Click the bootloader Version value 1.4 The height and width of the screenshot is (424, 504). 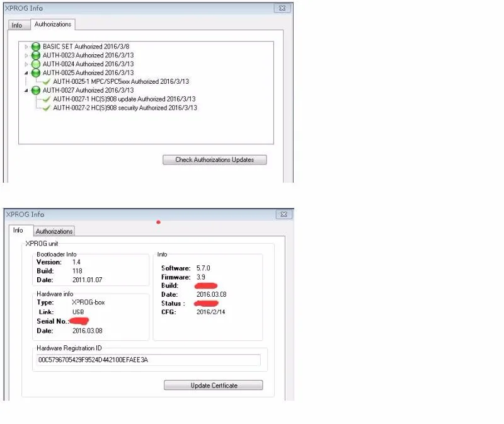click(76, 262)
